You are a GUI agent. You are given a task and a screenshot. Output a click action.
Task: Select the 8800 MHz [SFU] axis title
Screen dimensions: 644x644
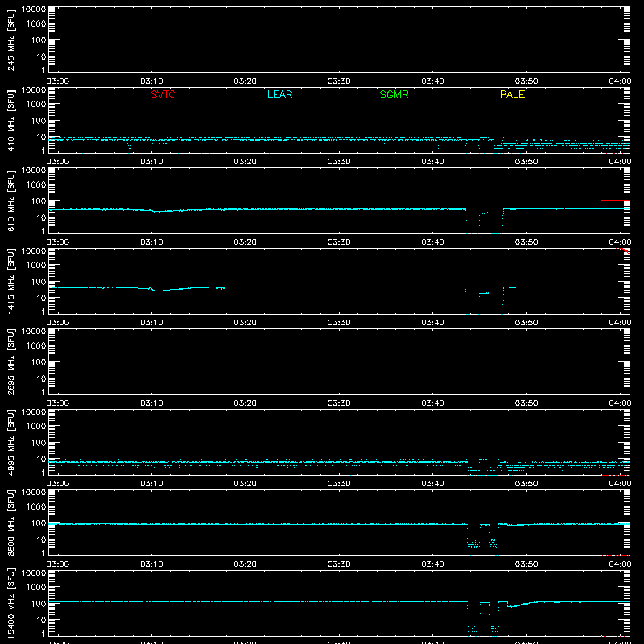point(10,522)
